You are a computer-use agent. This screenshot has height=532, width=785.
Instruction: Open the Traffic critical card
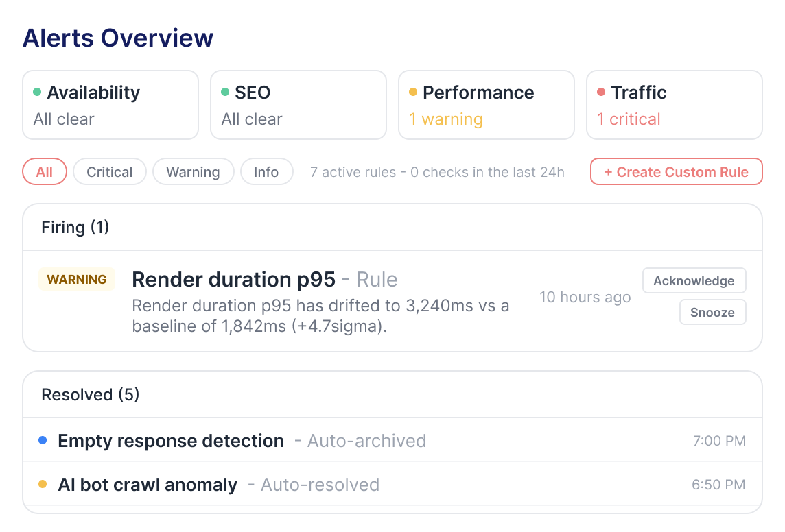[x=675, y=105]
